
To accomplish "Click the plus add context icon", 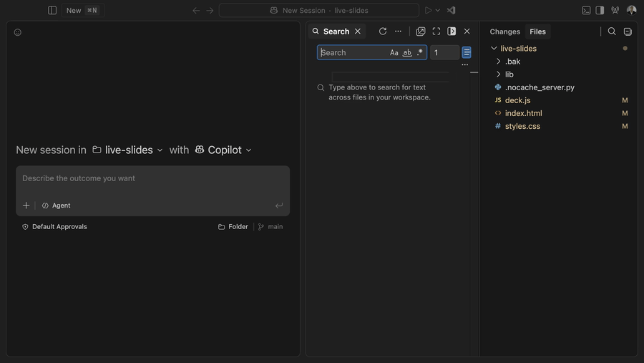I will (x=26, y=205).
